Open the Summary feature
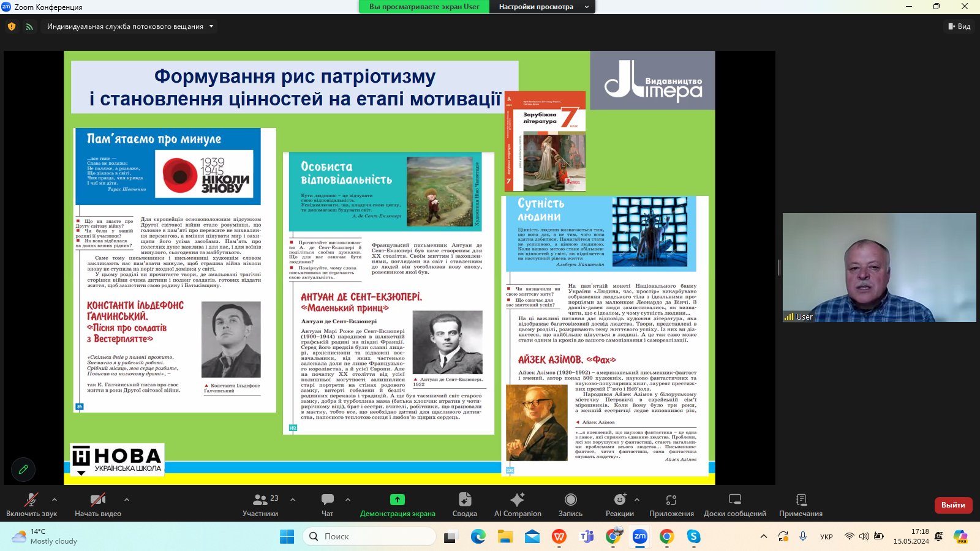The image size is (980, 551). (x=464, y=504)
